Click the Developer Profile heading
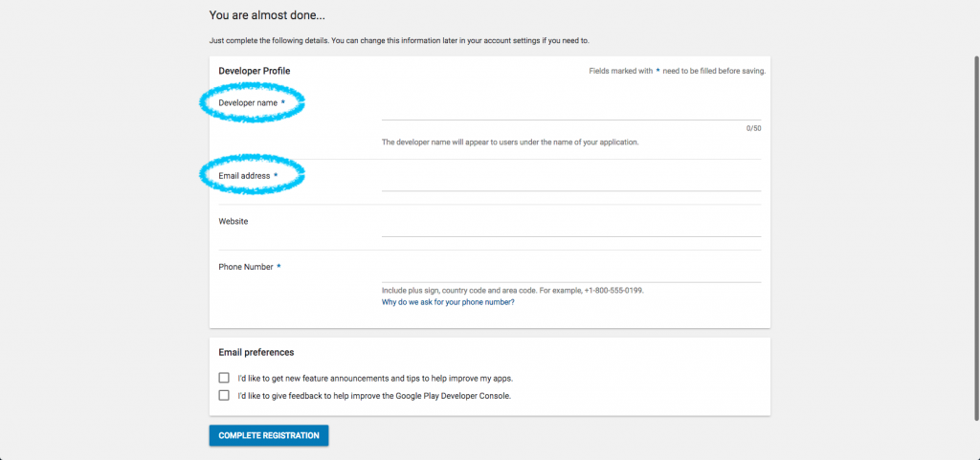980x460 pixels. [x=255, y=71]
